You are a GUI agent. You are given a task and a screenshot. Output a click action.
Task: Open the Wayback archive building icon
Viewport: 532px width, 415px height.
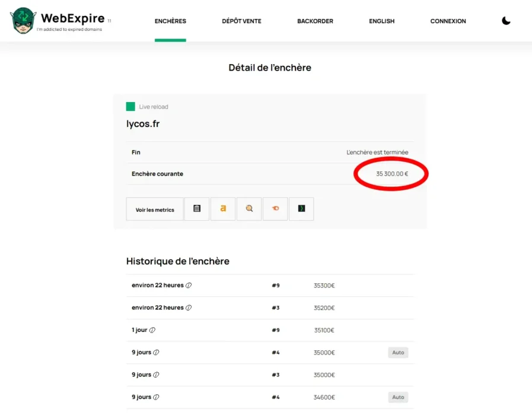(x=197, y=209)
